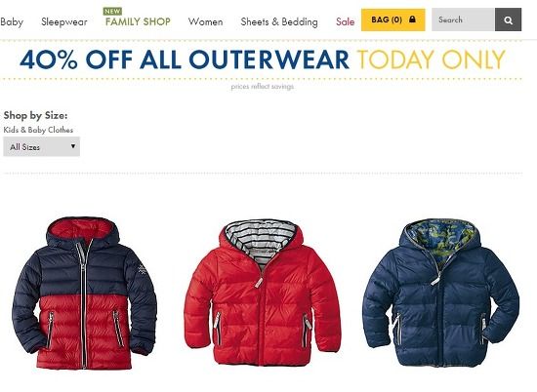
Task: Open Sheets & Bedding category
Action: coord(279,21)
